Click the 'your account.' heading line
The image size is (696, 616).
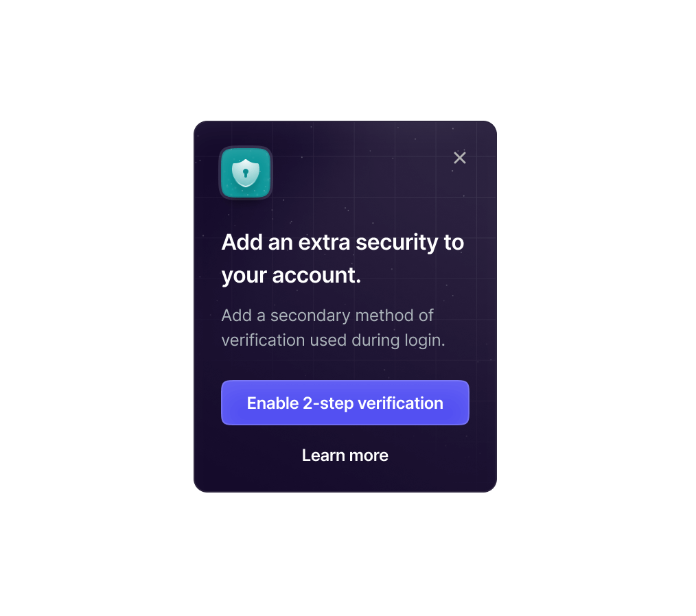tap(291, 275)
